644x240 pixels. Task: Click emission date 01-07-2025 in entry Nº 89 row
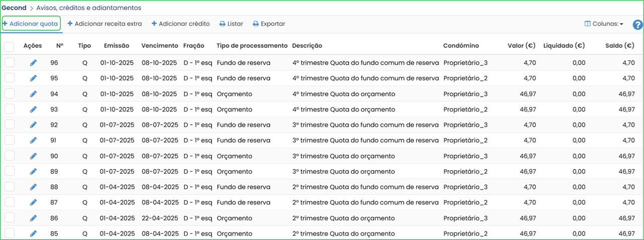pos(118,172)
